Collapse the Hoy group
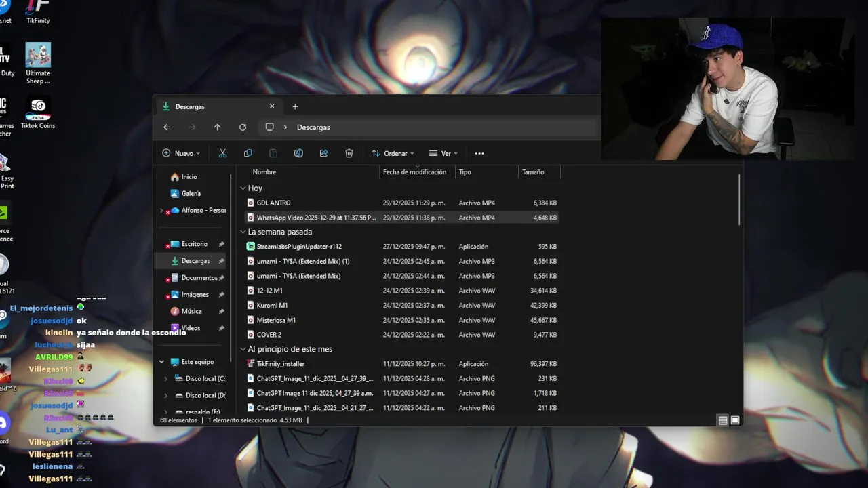 [x=243, y=188]
